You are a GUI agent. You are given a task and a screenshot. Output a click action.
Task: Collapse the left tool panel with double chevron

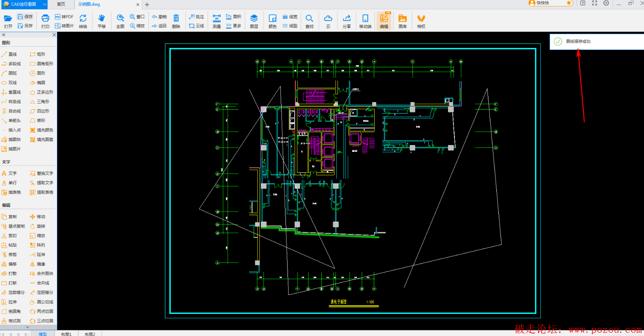pos(4,35)
